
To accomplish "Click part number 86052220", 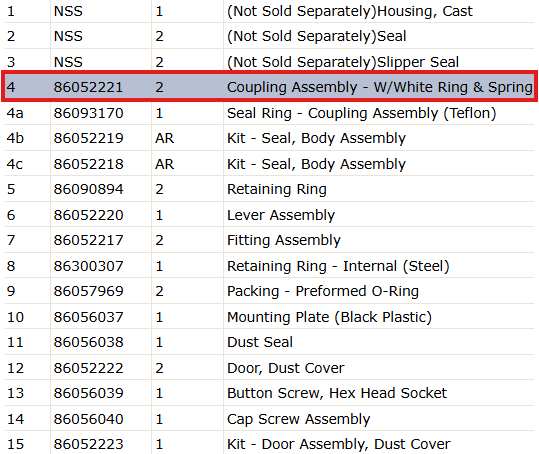I will 88,215.
